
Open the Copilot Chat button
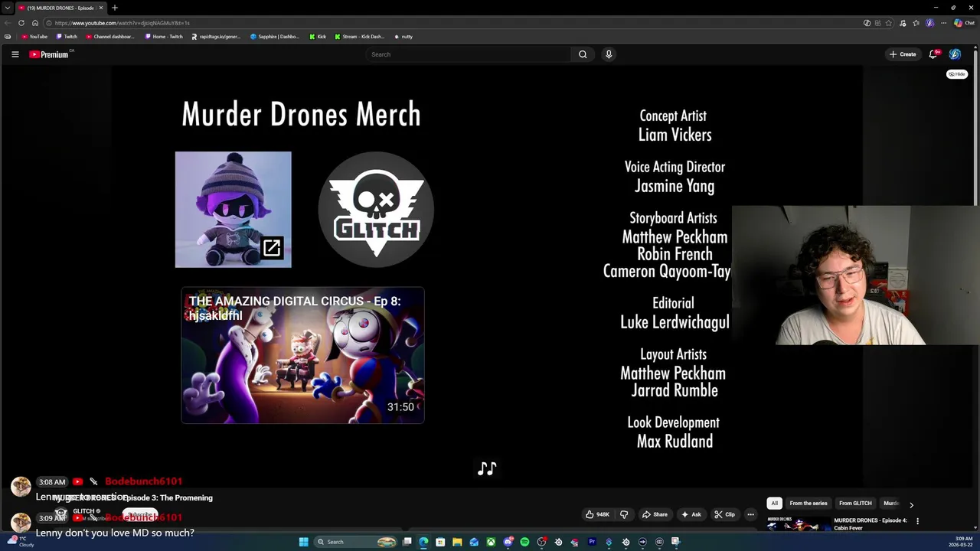point(964,23)
